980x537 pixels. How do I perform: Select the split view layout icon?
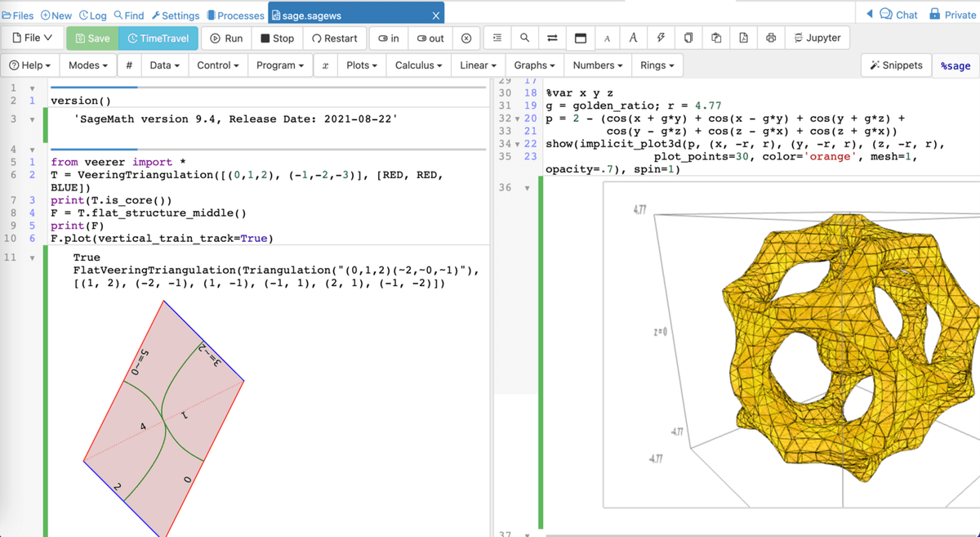pos(581,38)
